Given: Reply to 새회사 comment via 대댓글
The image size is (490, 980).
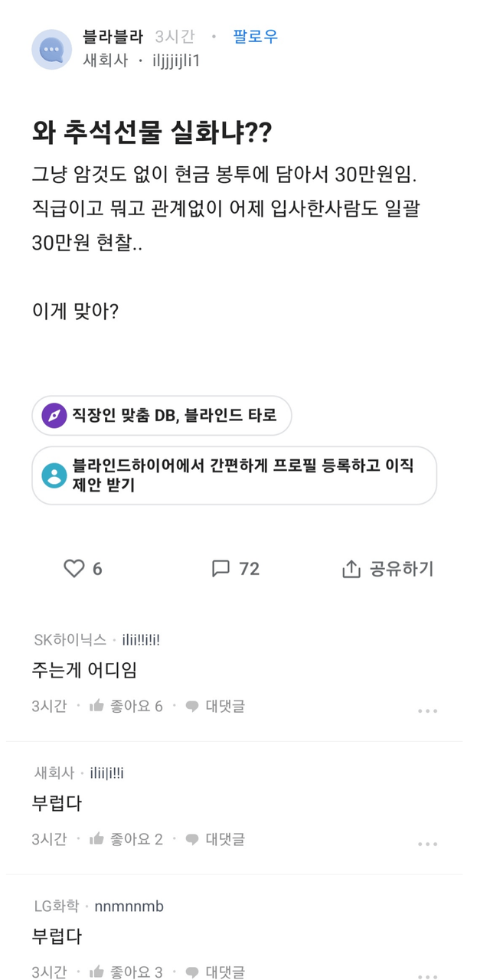Looking at the screenshot, I should coord(216,839).
